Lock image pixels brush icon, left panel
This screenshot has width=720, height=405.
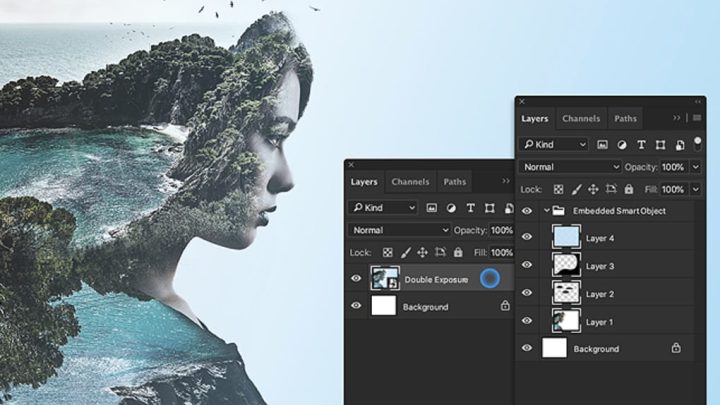405,253
